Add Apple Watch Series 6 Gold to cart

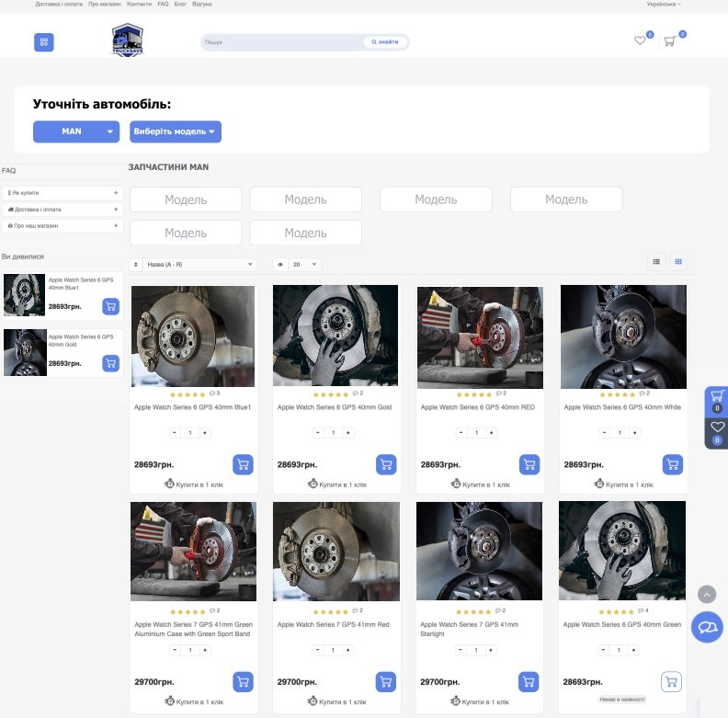386,464
